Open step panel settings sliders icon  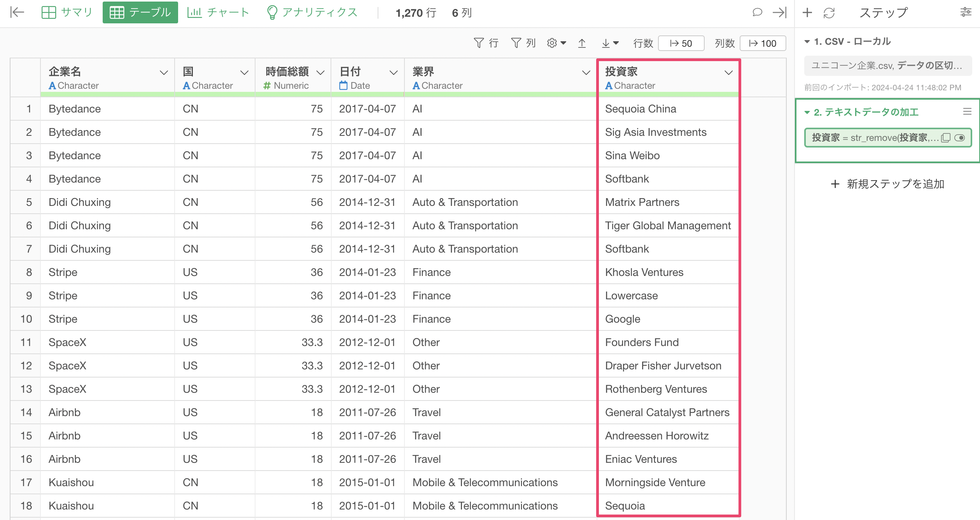966,12
